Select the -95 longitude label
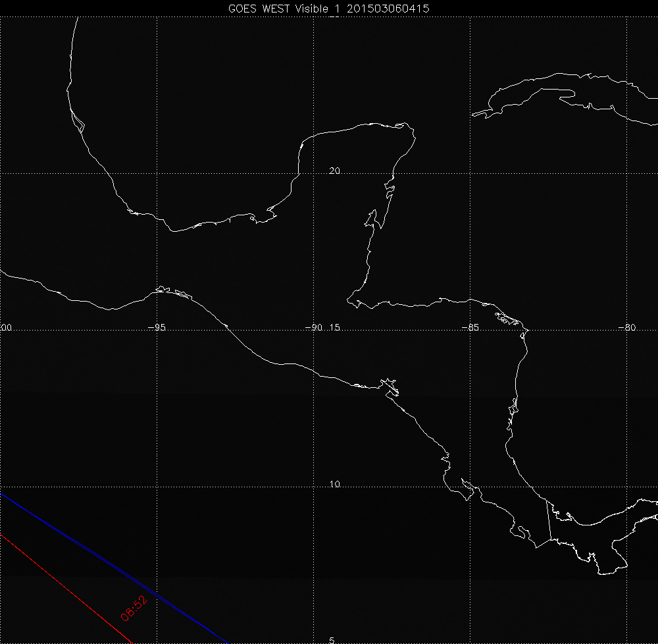This screenshot has width=658, height=644. [x=156, y=327]
